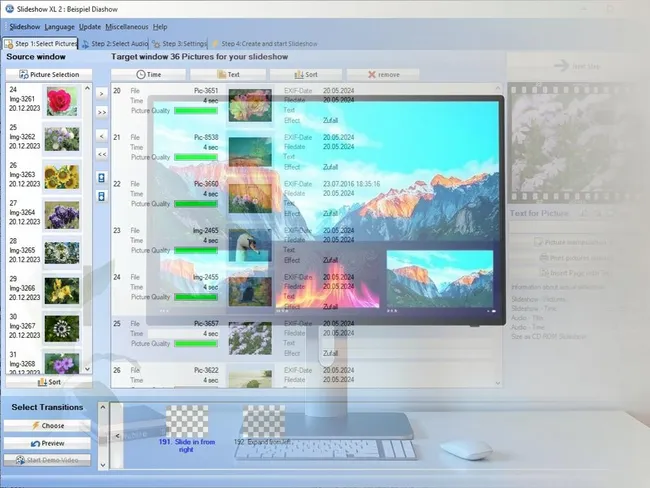Select white blossoms thumbnail Img-3265
This screenshot has width=650, height=488.
62,253
